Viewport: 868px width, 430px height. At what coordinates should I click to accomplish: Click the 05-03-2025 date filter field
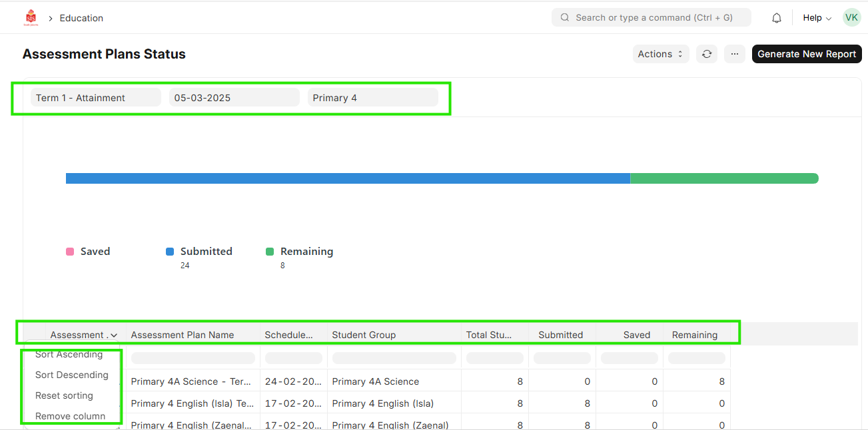[x=234, y=98]
